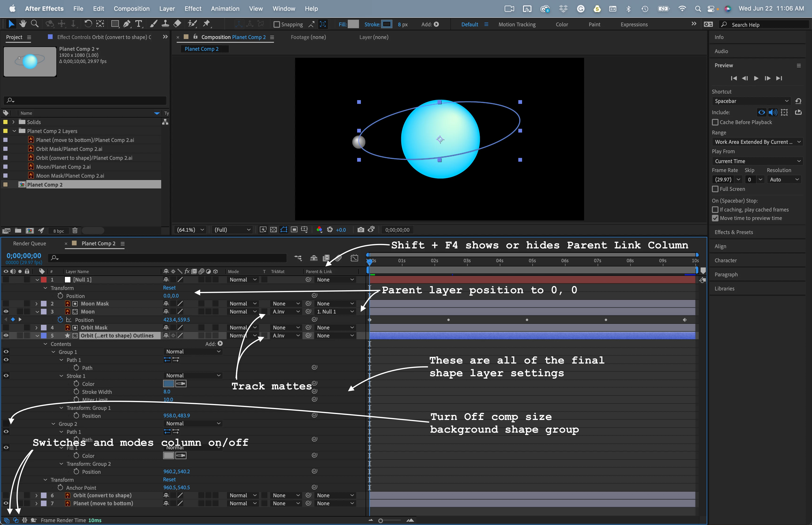This screenshot has height=525, width=812.
Task: Delete selected project item via trash
Action: [x=75, y=231]
